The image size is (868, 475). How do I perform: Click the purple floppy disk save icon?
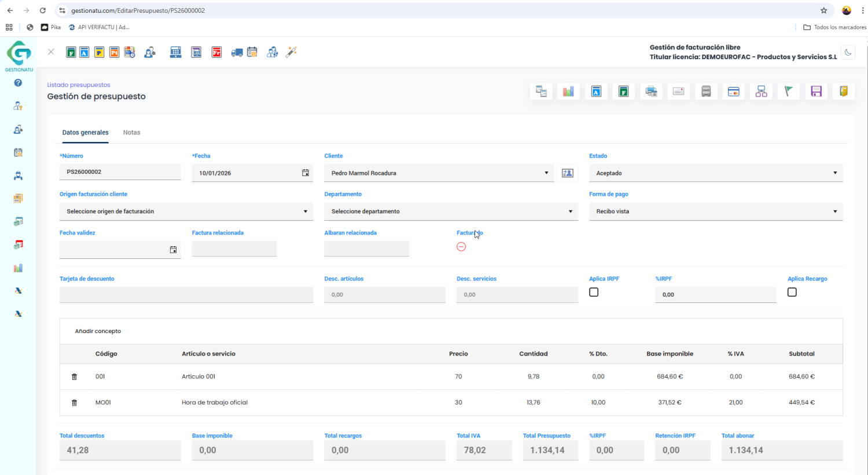pyautogui.click(x=816, y=92)
